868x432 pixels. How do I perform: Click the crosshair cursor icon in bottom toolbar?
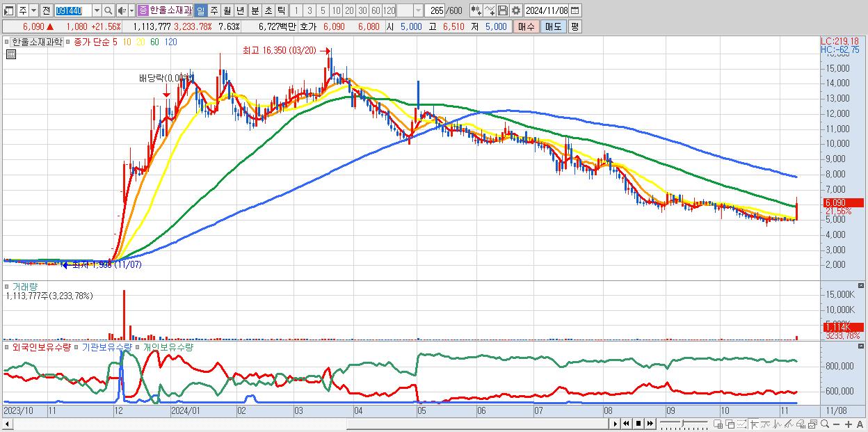pyautogui.click(x=754, y=424)
